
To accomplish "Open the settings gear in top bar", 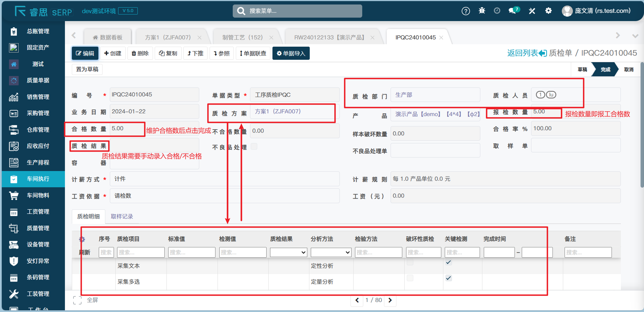I will click(548, 11).
